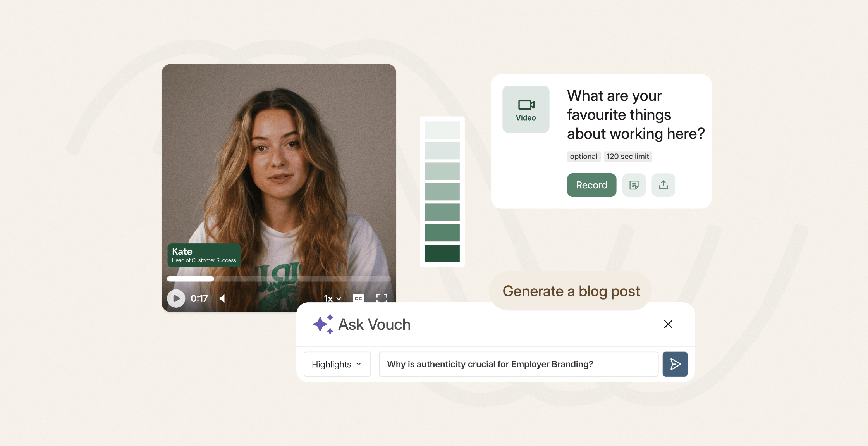
Task: Click the Ask Vouch sparkle icon
Action: coord(323,324)
